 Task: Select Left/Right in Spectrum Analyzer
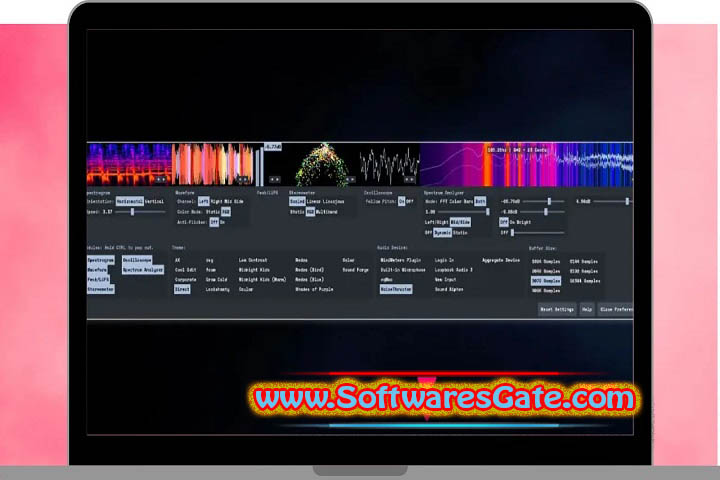[436, 222]
